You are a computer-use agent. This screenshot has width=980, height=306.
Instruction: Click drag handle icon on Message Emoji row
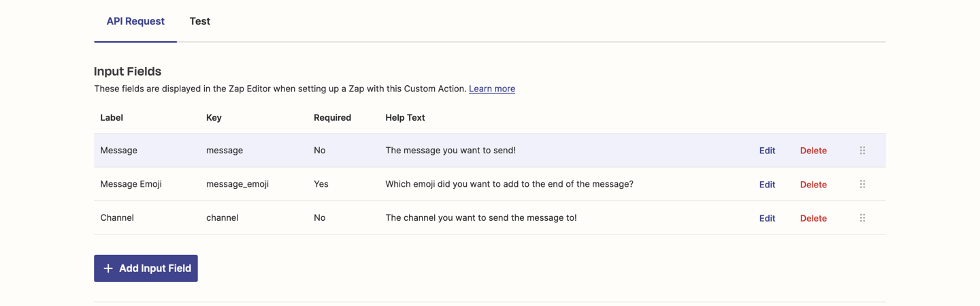pos(862,184)
